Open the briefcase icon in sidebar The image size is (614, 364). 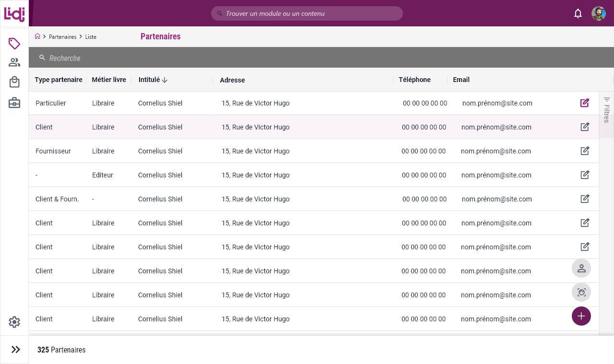click(14, 103)
